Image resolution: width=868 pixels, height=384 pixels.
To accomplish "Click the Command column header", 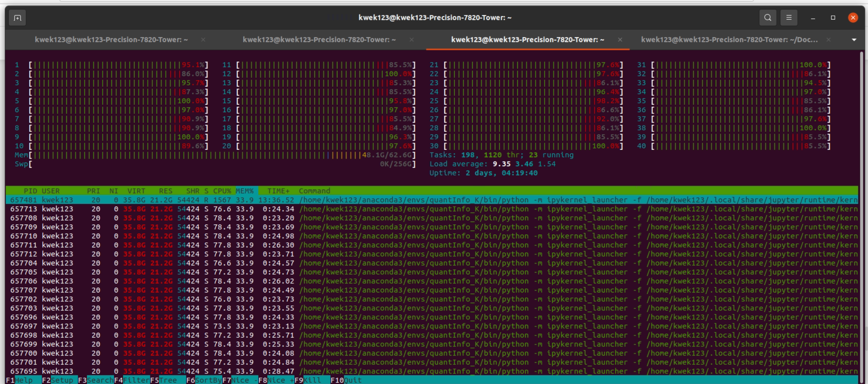I will (x=314, y=191).
